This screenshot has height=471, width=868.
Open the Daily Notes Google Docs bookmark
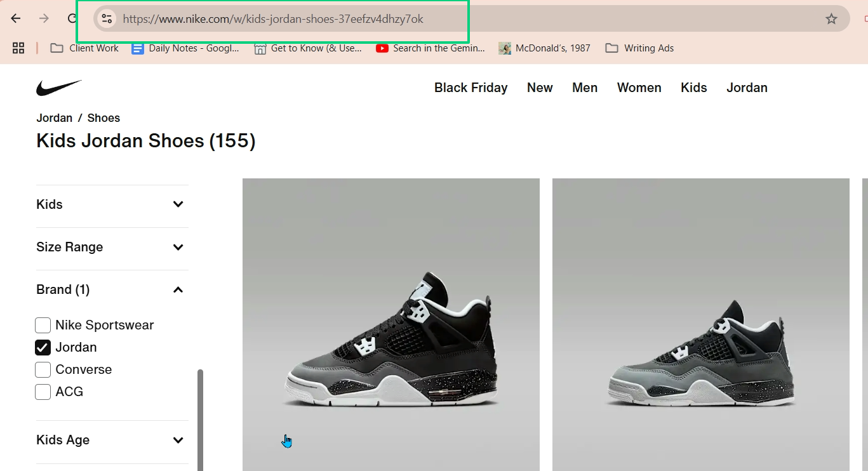[185, 48]
